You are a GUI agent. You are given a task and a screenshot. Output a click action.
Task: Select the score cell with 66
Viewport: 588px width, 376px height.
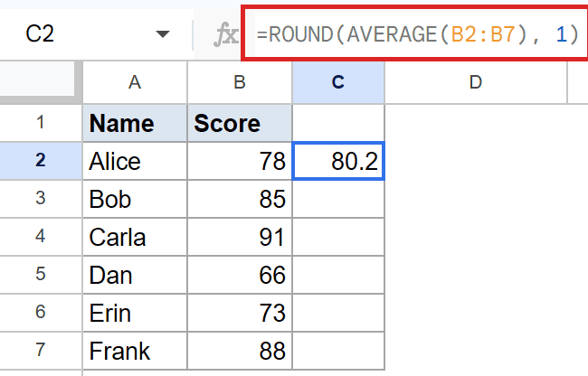coord(240,275)
